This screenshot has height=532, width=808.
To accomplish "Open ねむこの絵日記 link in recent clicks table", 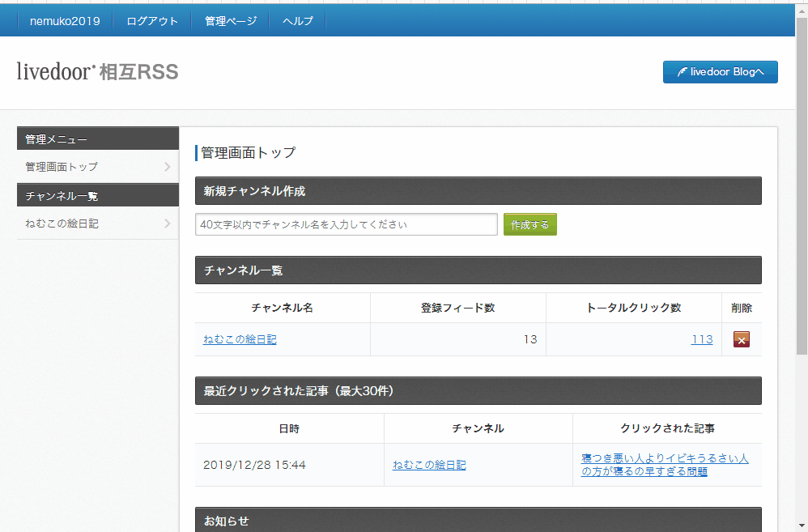I will tap(429, 465).
